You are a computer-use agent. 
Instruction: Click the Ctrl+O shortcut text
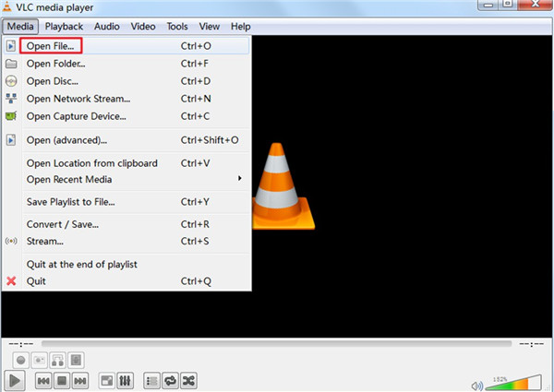pyautogui.click(x=196, y=46)
